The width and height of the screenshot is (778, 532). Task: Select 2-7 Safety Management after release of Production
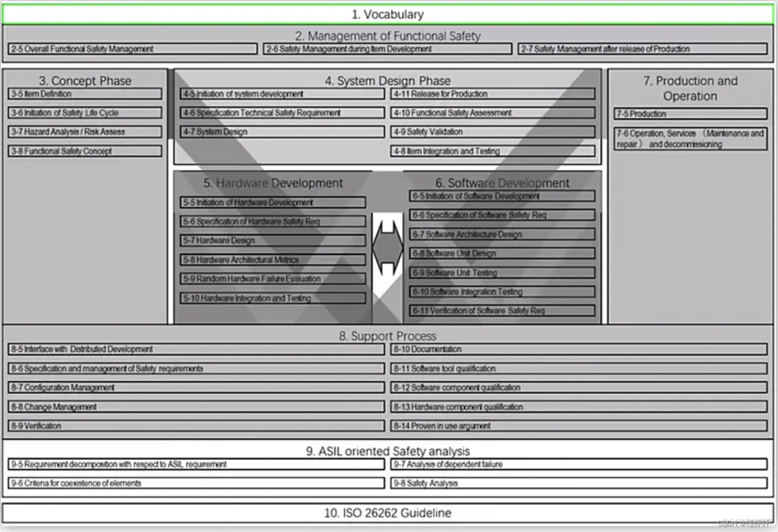643,49
